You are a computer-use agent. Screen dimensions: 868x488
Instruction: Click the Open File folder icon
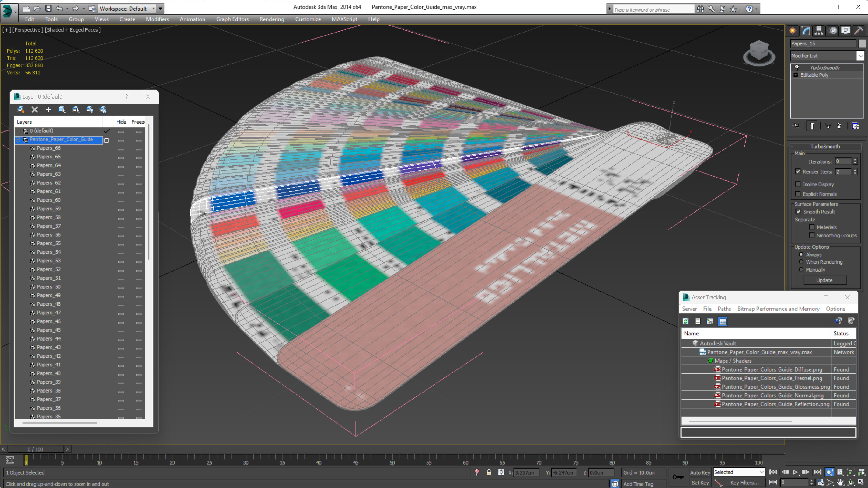[37, 9]
